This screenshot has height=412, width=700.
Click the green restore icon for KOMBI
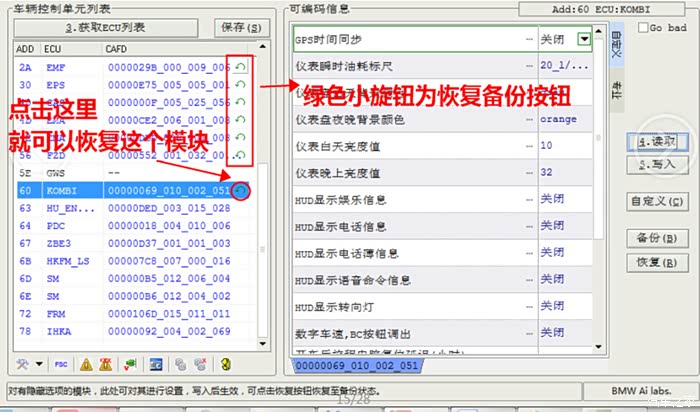(242, 190)
